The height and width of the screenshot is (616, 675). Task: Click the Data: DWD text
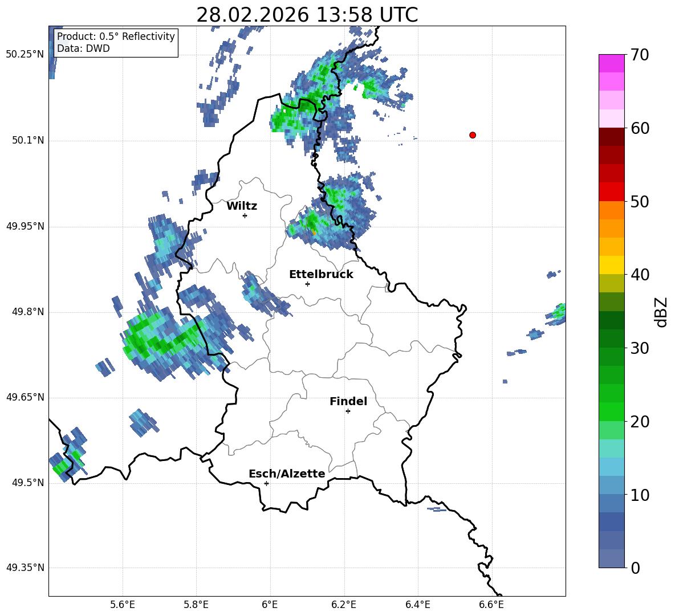(83, 48)
